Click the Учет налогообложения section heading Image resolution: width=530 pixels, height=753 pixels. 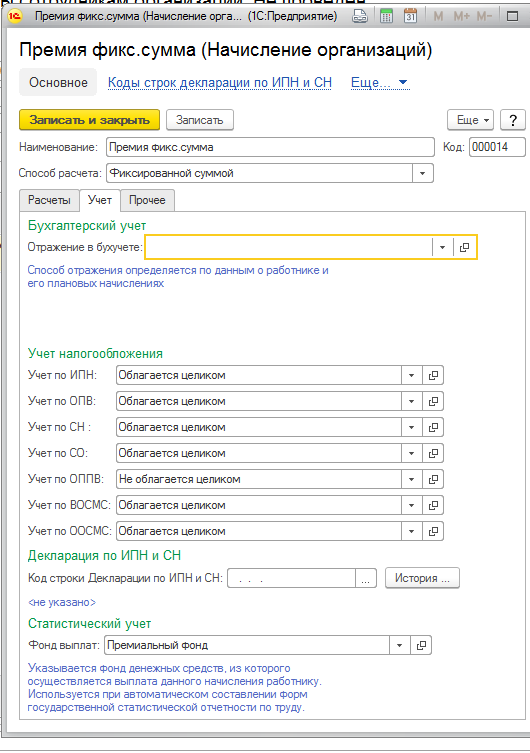(x=95, y=354)
